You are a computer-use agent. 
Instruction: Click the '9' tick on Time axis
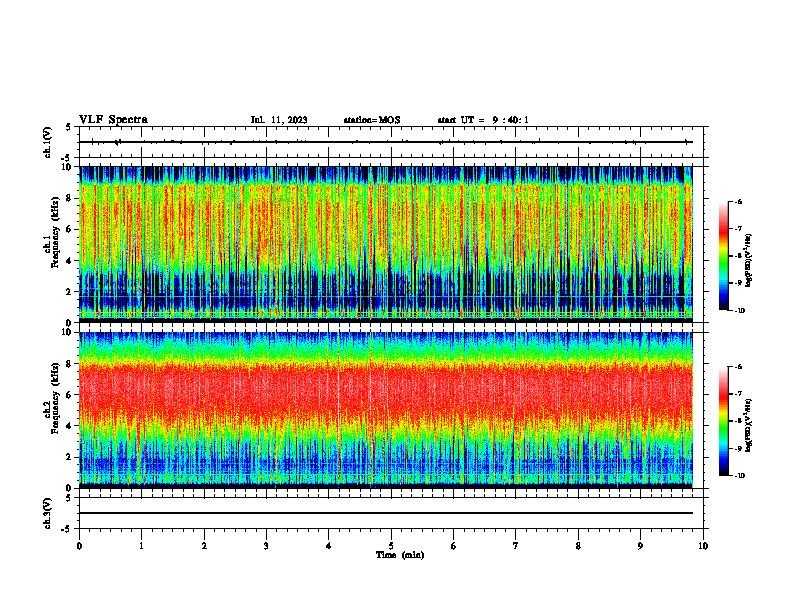coord(640,546)
